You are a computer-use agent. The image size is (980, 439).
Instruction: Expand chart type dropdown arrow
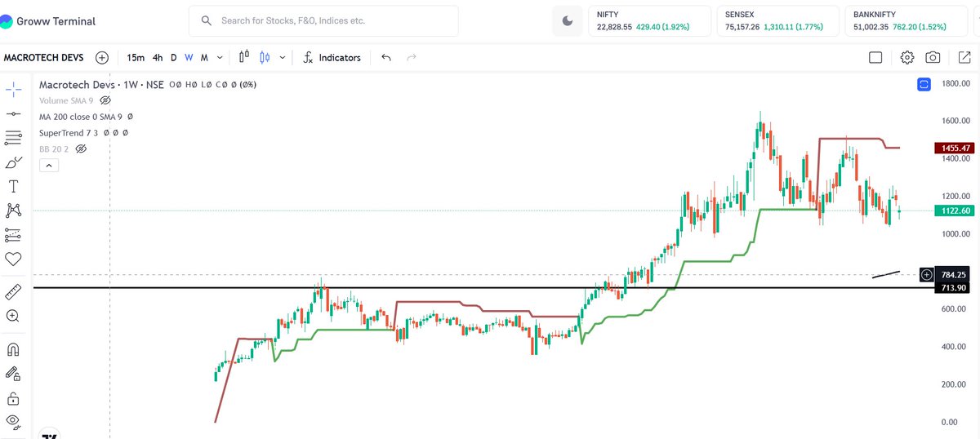coord(283,58)
